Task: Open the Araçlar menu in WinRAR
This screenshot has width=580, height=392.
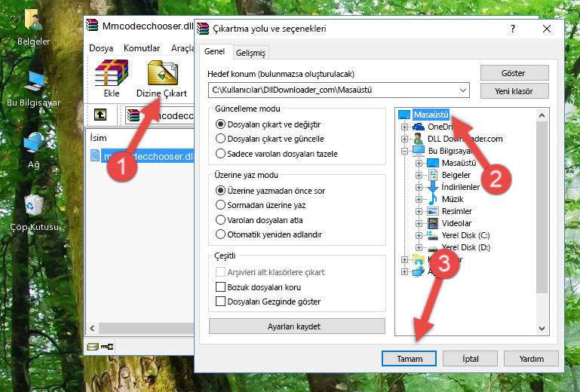Action: coord(183,48)
